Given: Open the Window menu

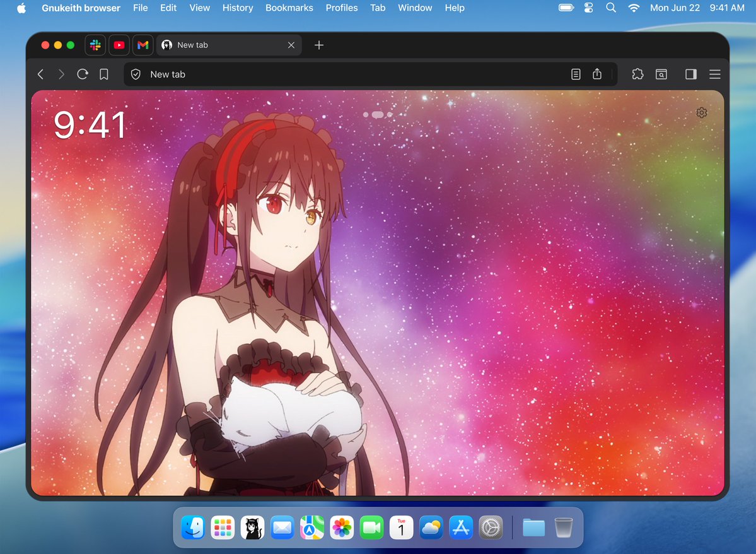Looking at the screenshot, I should point(415,8).
